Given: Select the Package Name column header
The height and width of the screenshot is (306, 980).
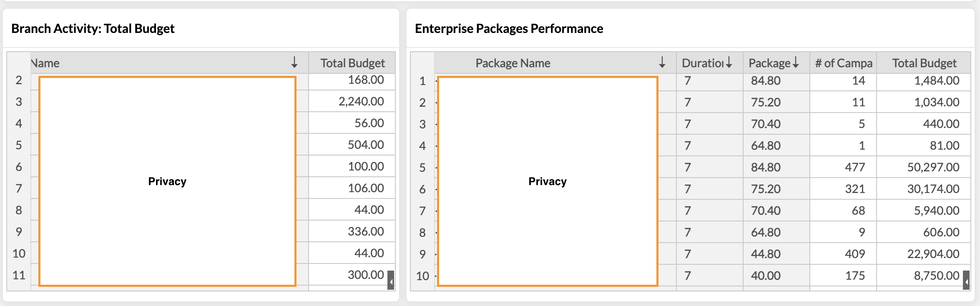Looking at the screenshot, I should click(513, 63).
